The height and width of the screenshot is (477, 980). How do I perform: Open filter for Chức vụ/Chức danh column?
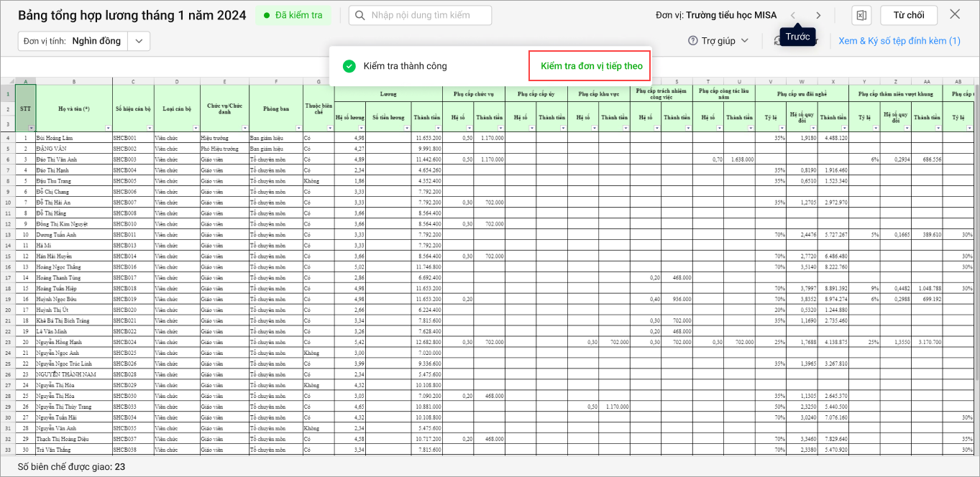coord(244,128)
